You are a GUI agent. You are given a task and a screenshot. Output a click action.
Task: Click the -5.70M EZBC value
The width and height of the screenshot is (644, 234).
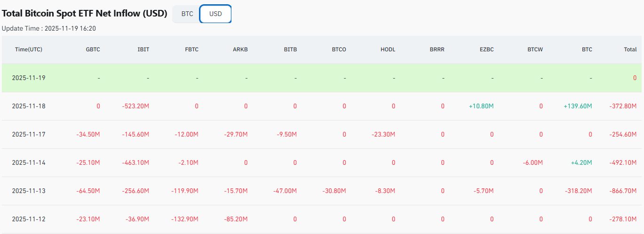point(483,191)
